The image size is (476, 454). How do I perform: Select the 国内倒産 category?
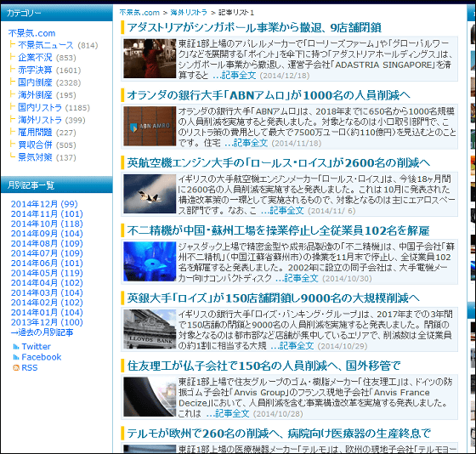click(x=35, y=82)
